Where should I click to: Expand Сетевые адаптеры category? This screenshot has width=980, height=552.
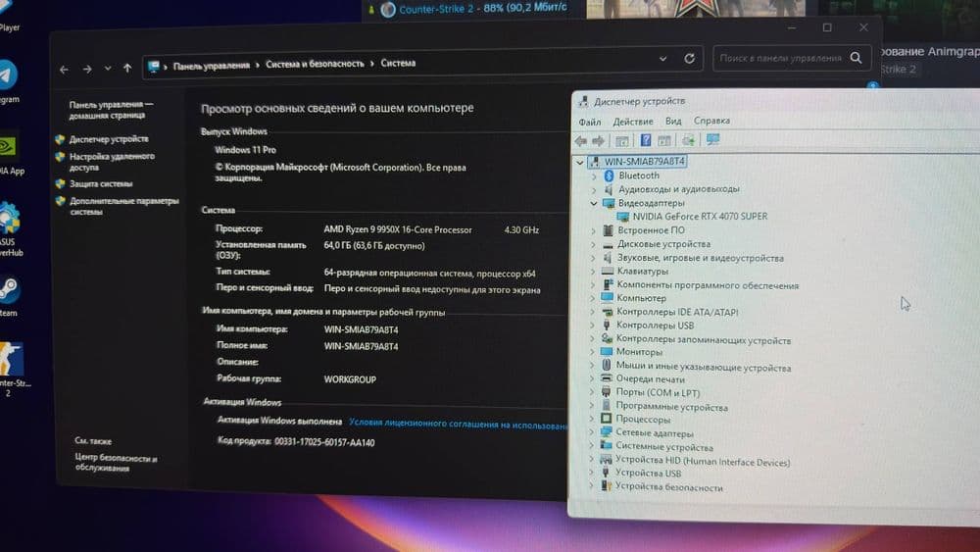click(x=592, y=433)
